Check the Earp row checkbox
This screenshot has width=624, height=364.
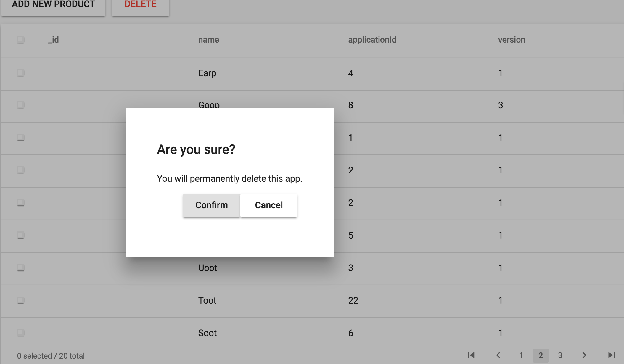pos(21,73)
